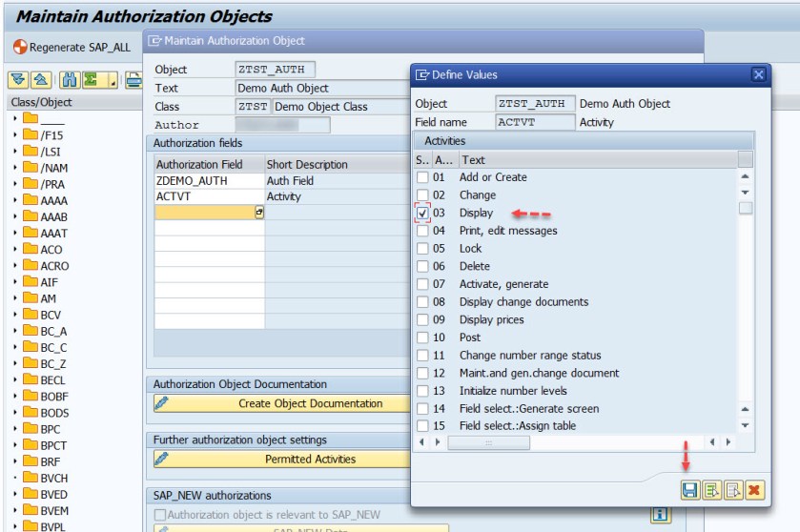Close the Define Values dialog
The image size is (800, 532).
[x=759, y=75]
